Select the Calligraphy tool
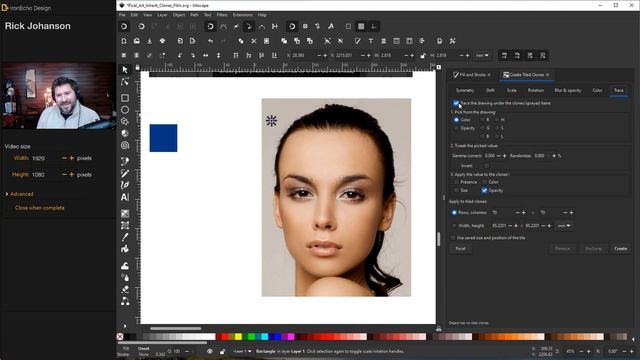The height and width of the screenshot is (360, 640). coord(125,185)
